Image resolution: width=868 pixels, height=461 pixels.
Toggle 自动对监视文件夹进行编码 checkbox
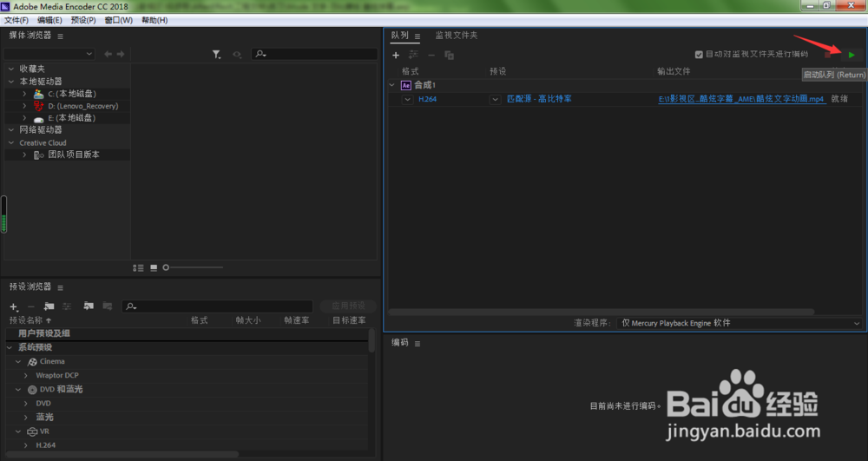click(699, 54)
